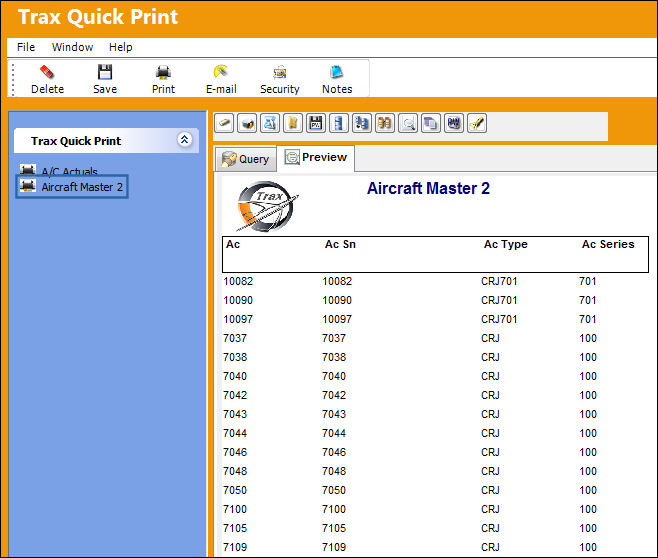The width and height of the screenshot is (658, 558).
Task: Click CRJ type in row 7100
Action: click(490, 509)
